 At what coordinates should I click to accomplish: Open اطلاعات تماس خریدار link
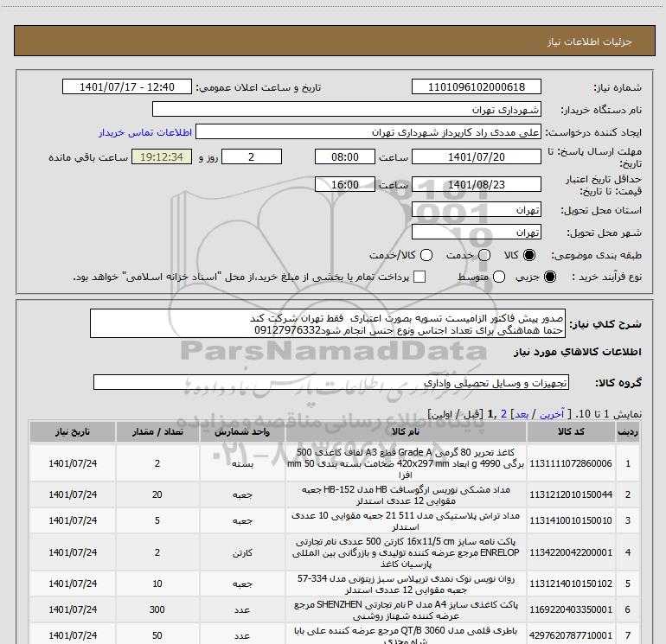tap(145, 132)
